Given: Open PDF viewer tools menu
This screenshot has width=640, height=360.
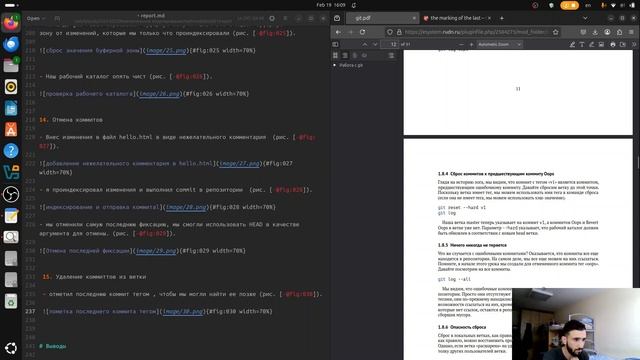Looking at the screenshot, I should (634, 44).
